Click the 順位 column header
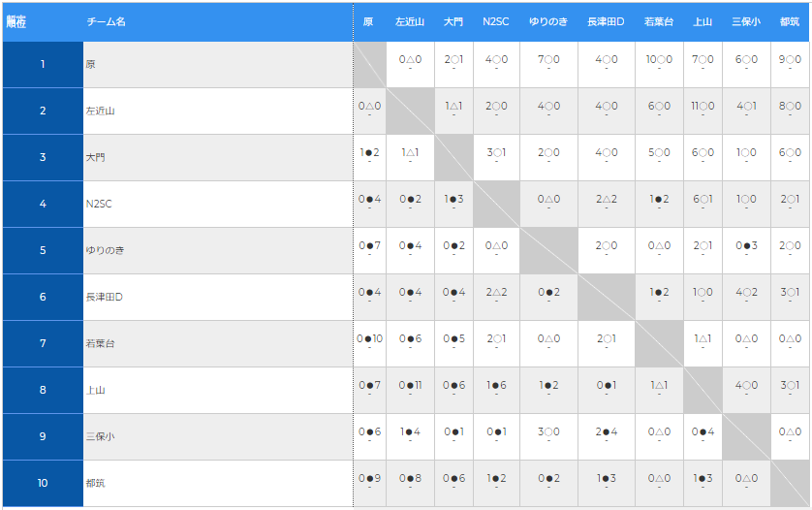Screen dimensions: 812x510 pos(16,20)
